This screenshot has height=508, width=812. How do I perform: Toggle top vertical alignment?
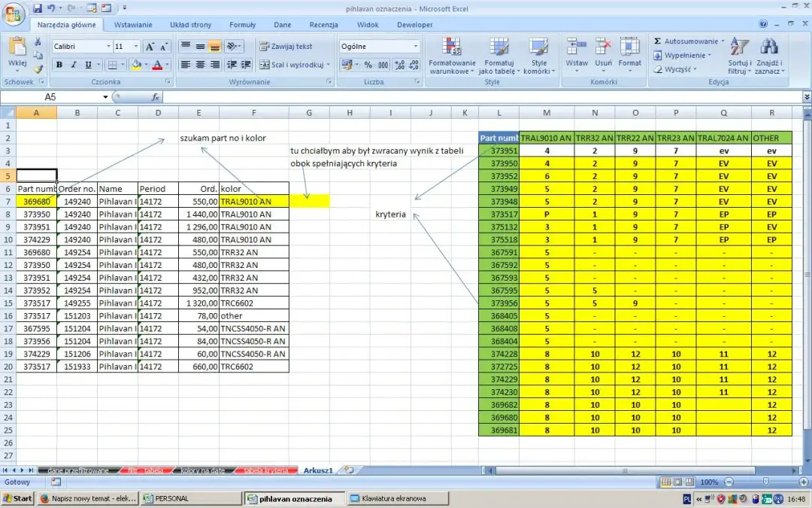point(186,47)
